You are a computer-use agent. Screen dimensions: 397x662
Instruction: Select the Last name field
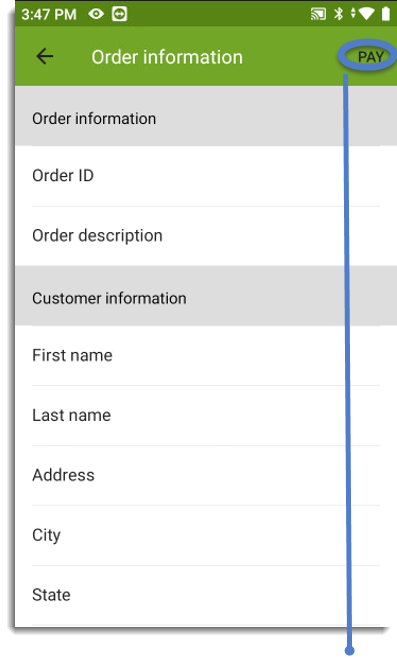[206, 415]
